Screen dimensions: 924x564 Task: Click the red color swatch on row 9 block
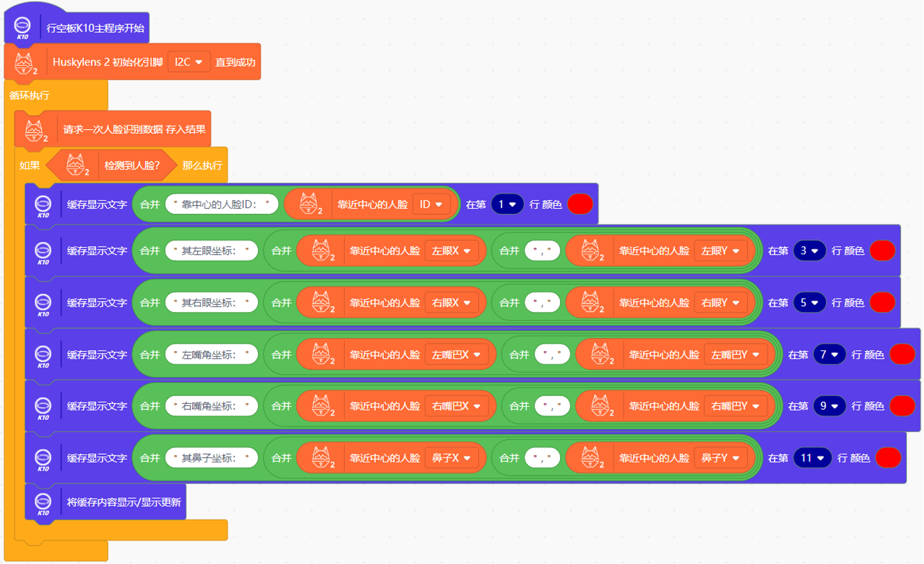902,406
